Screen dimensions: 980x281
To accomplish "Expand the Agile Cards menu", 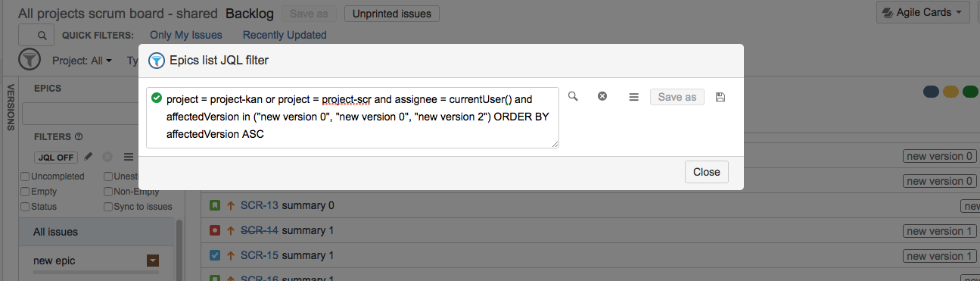I will (922, 13).
